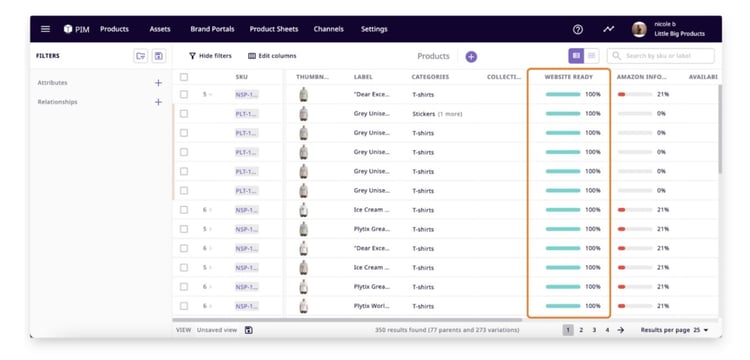Open the Assets menu

coord(160,29)
